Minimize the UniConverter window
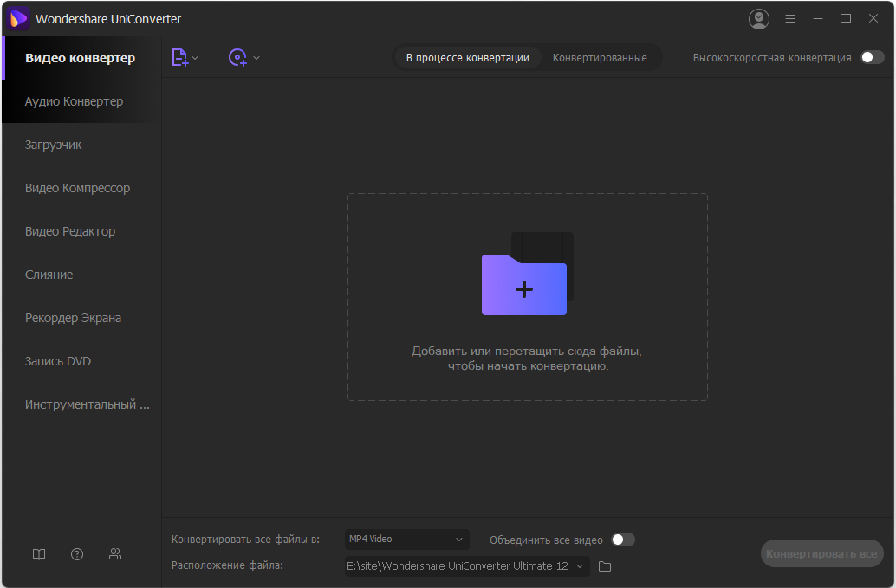Screen dimensions: 896x588 pyautogui.click(x=818, y=19)
